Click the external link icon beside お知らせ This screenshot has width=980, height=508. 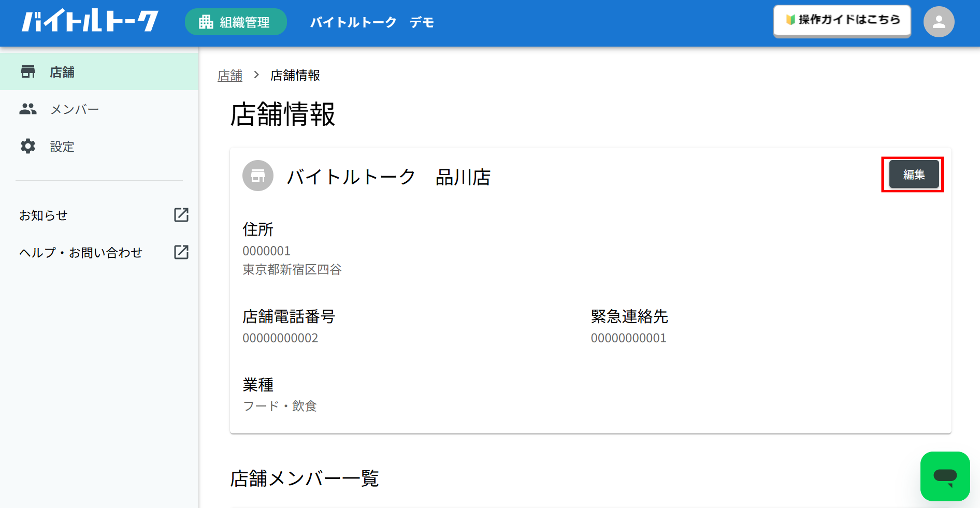click(181, 215)
